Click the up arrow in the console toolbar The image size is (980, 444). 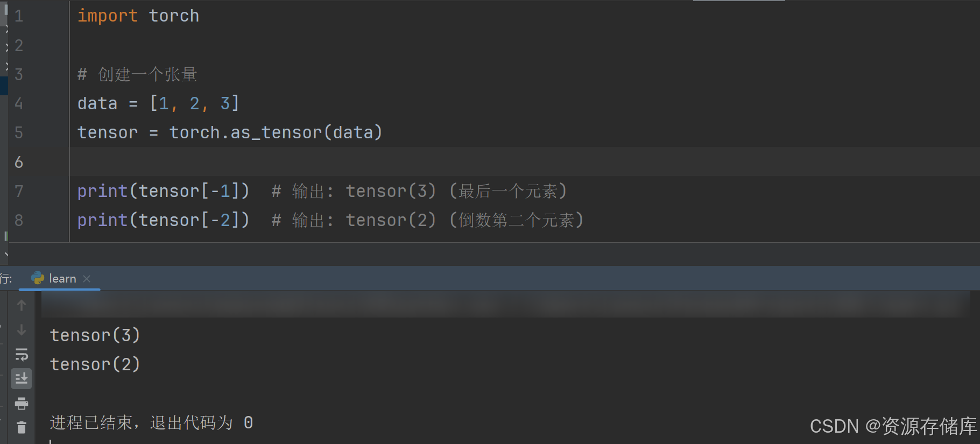(x=21, y=305)
